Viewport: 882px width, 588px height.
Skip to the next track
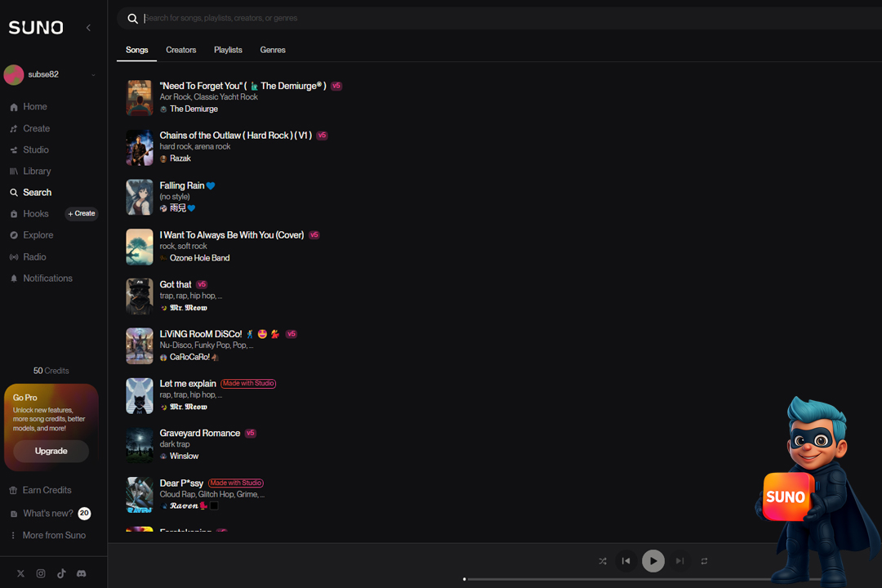point(679,561)
